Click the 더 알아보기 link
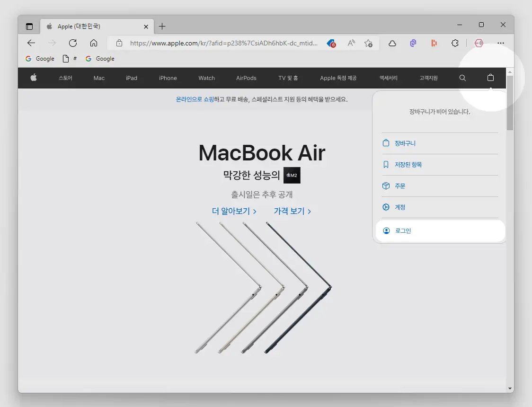The image size is (532, 407). pyautogui.click(x=234, y=211)
